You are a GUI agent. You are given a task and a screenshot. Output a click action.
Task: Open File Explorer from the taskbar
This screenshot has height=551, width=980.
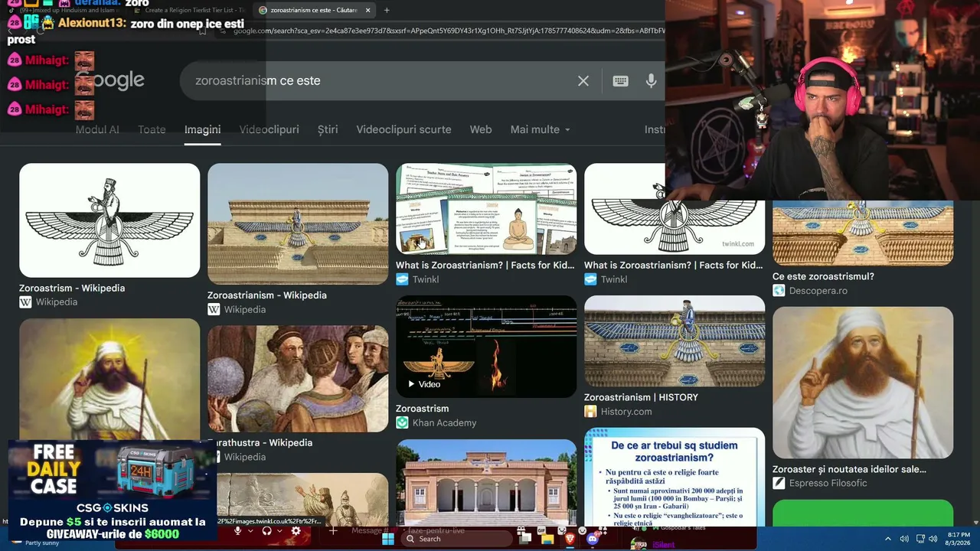coord(547,539)
